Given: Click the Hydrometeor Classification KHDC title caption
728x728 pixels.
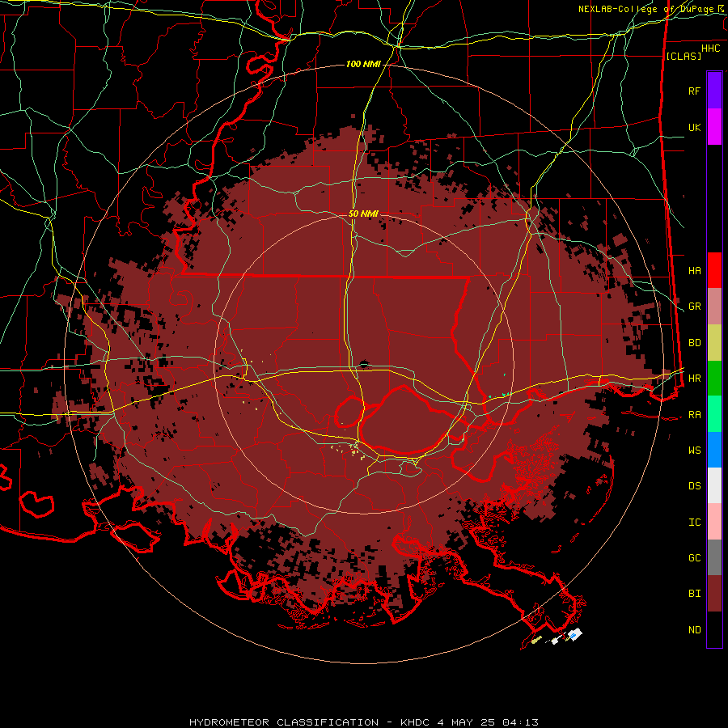Looking at the screenshot, I should click(364, 722).
